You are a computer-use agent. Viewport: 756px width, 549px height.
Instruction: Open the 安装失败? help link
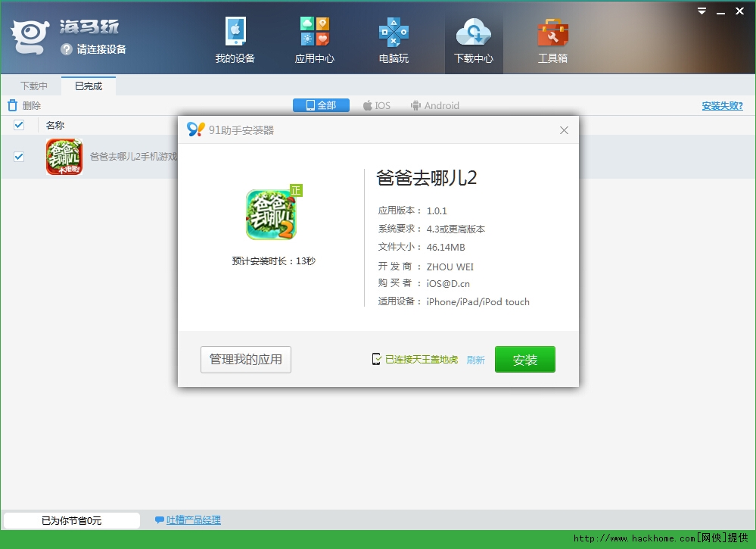click(x=722, y=106)
